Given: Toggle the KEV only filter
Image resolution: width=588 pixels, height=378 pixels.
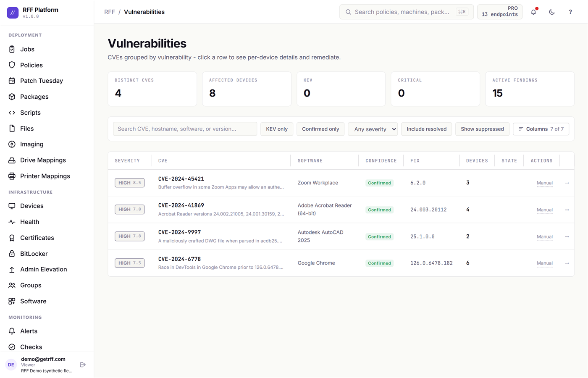Looking at the screenshot, I should [277, 129].
